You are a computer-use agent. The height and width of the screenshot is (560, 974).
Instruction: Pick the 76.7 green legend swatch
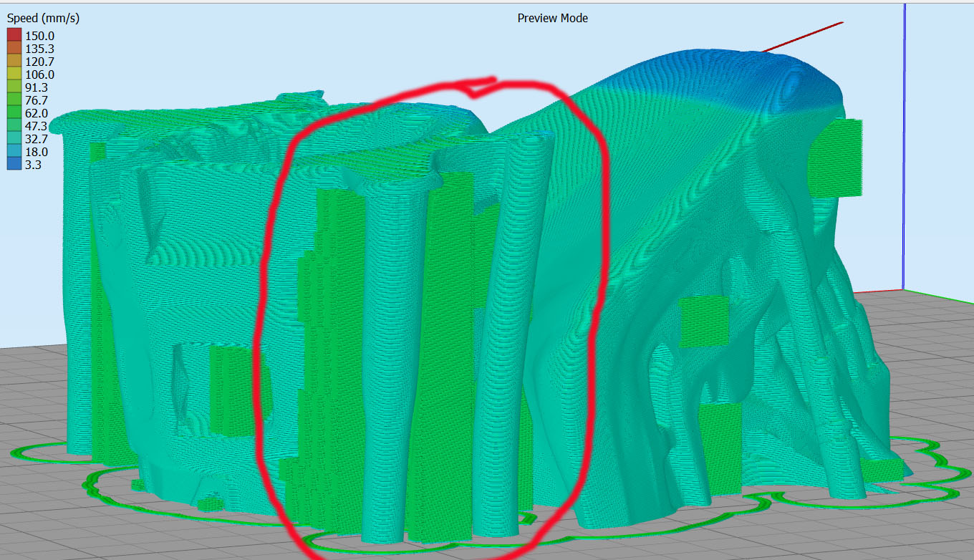tap(14, 100)
